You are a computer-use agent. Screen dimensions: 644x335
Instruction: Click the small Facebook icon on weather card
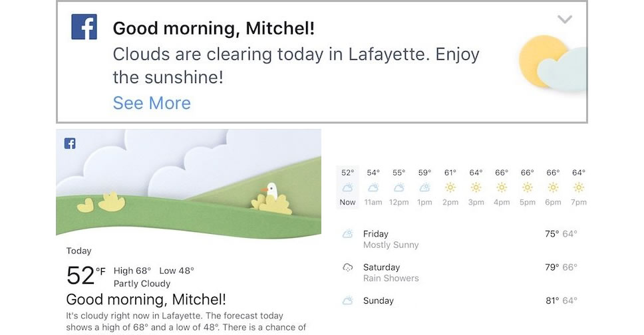[x=69, y=143]
